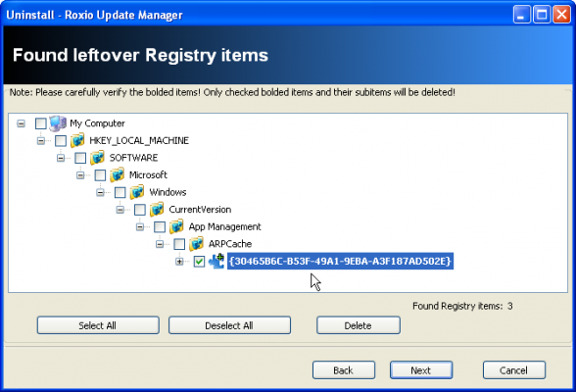
Task: Click the Windows registry folder icon
Action: [x=137, y=192]
